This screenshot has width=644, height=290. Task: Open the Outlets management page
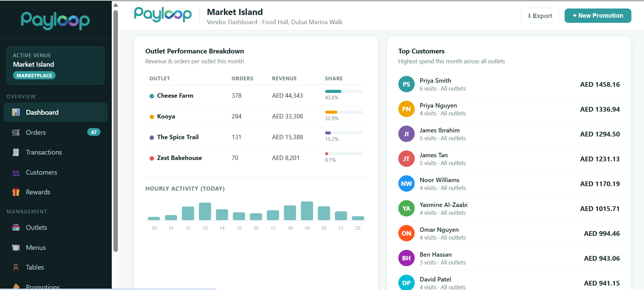pos(56,227)
